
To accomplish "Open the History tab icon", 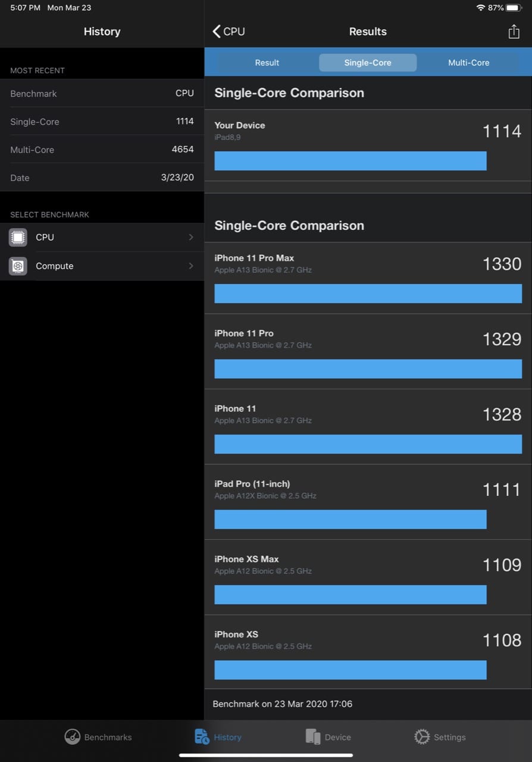I will [x=202, y=737].
